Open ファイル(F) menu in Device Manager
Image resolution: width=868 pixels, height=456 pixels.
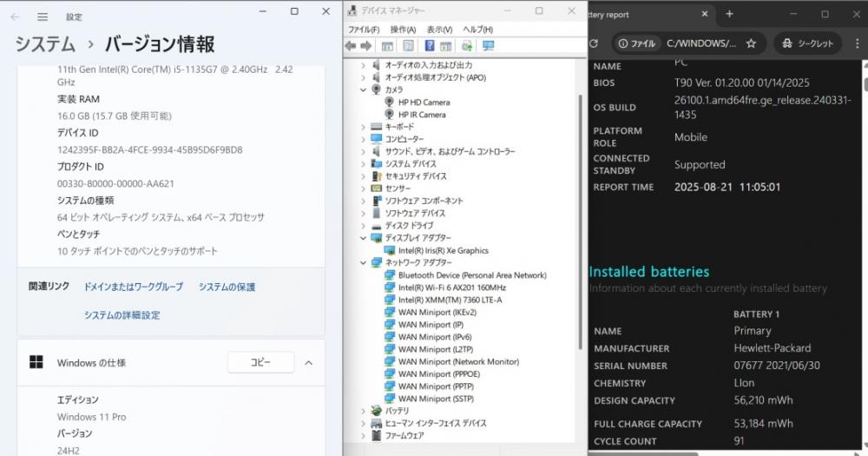pyautogui.click(x=364, y=30)
